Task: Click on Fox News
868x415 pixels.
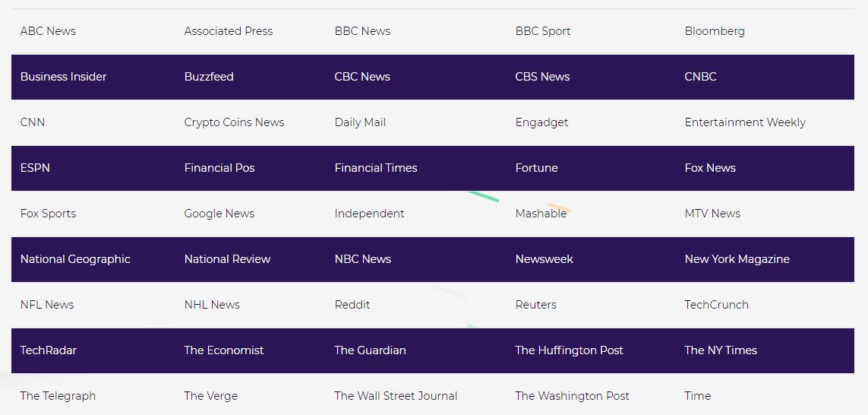Action: click(710, 167)
